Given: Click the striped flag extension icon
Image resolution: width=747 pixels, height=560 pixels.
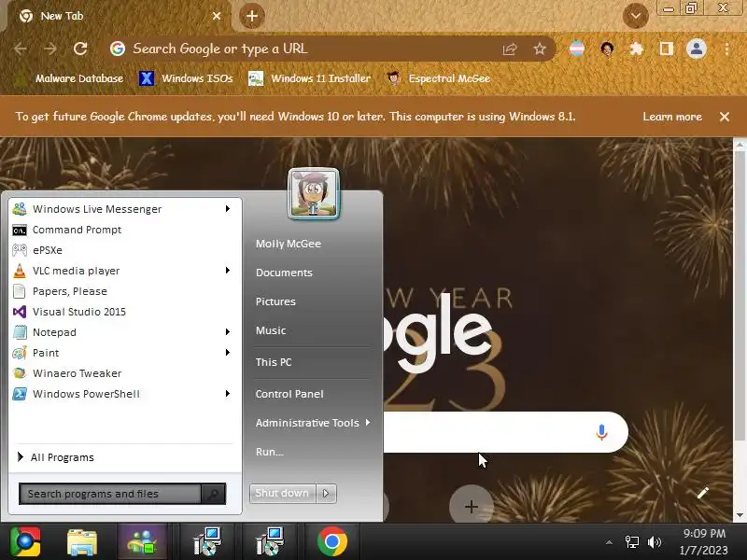Looking at the screenshot, I should 576,49.
